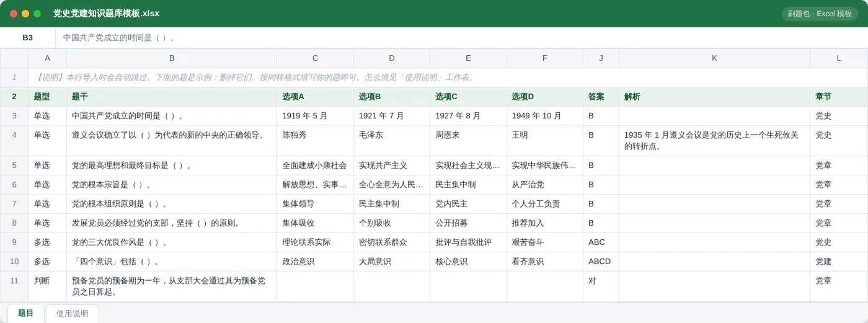This screenshot has width=868, height=323.
Task: Select cell 批评与自我批评
Action: [468, 242]
